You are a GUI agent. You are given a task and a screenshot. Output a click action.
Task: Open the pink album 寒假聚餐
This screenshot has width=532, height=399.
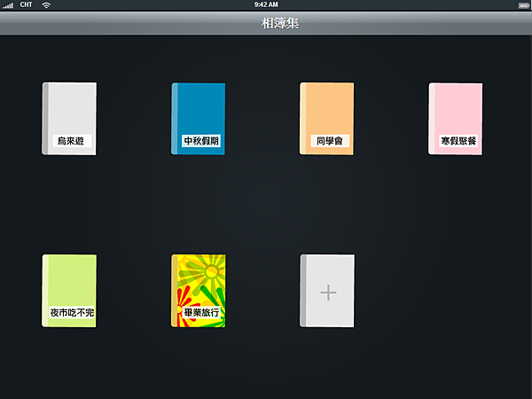[x=456, y=119]
